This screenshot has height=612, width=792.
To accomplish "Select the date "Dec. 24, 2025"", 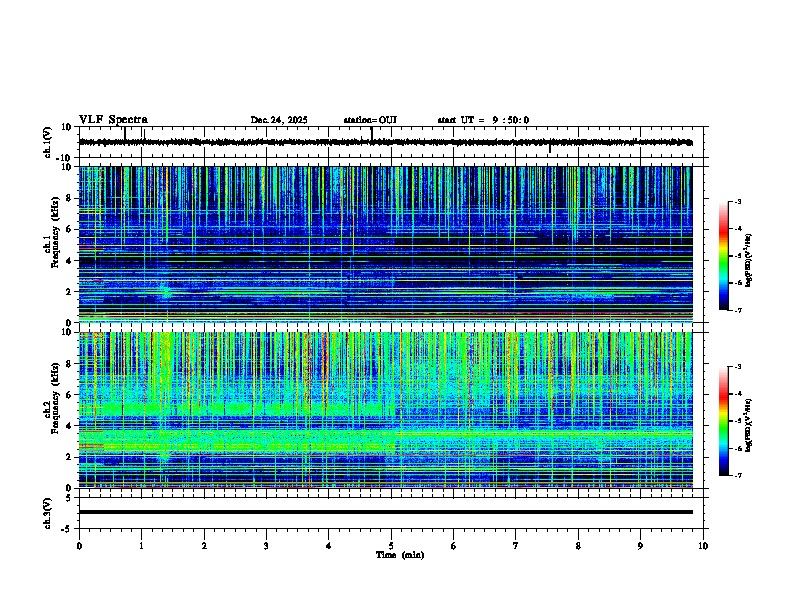I will (x=279, y=120).
